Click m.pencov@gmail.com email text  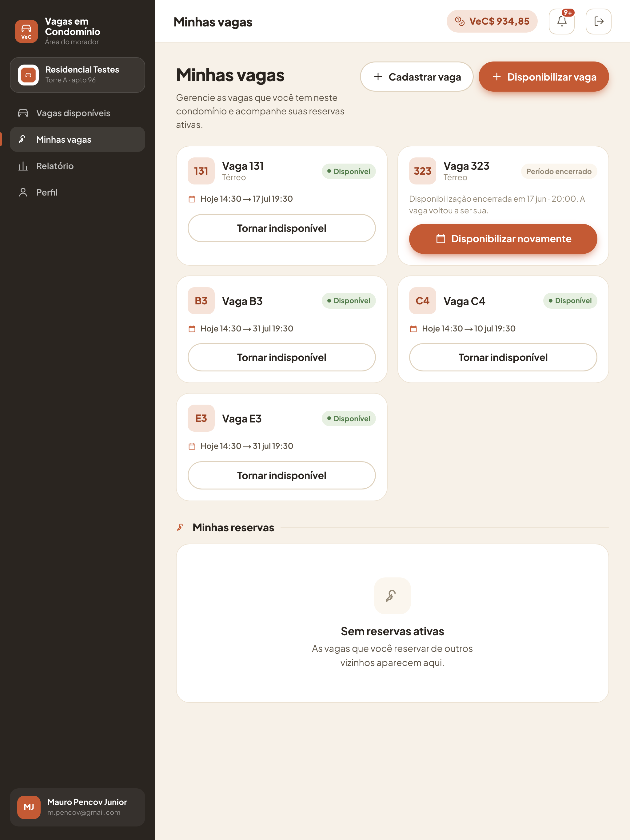84,813
